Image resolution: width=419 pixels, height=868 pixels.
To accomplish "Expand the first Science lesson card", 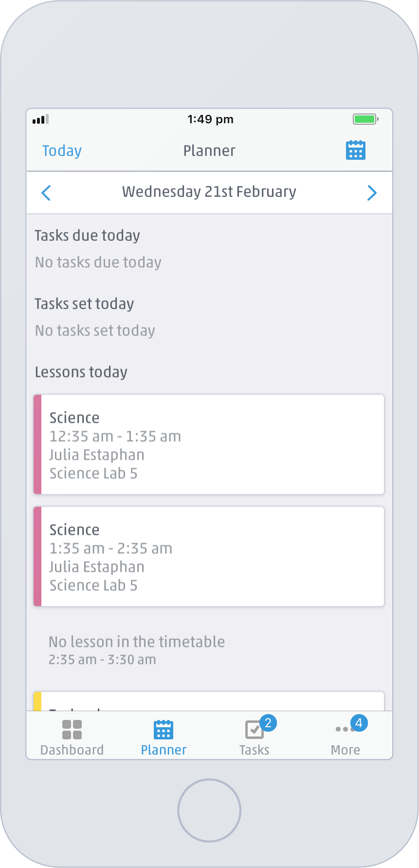I will (209, 444).
